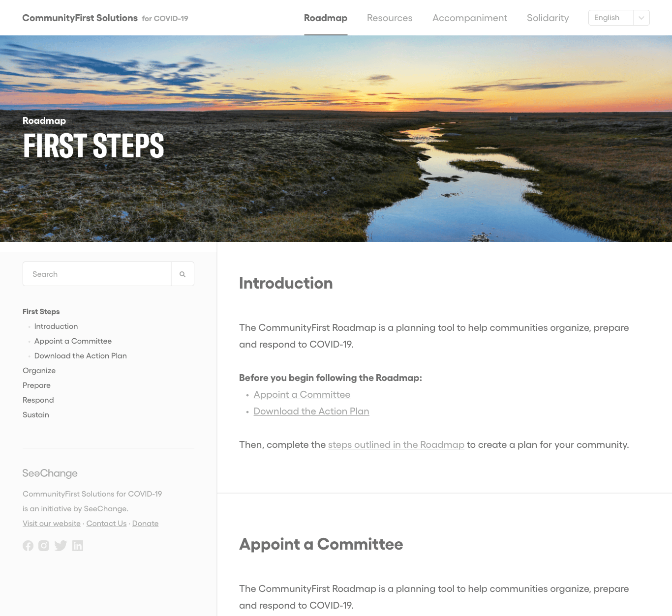672x616 pixels.
Task: Switch to the Resources nav tab
Action: (390, 18)
